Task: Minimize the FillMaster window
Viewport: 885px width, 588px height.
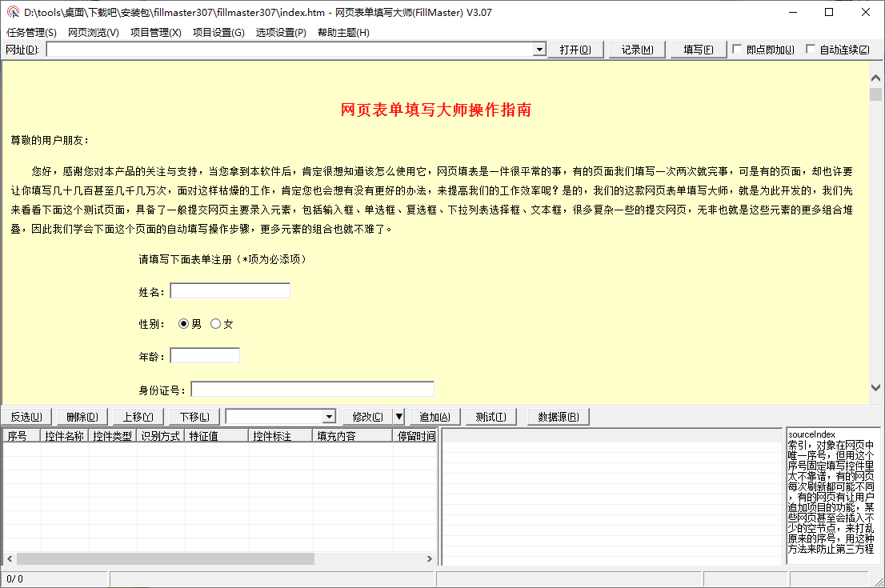Action: click(793, 13)
